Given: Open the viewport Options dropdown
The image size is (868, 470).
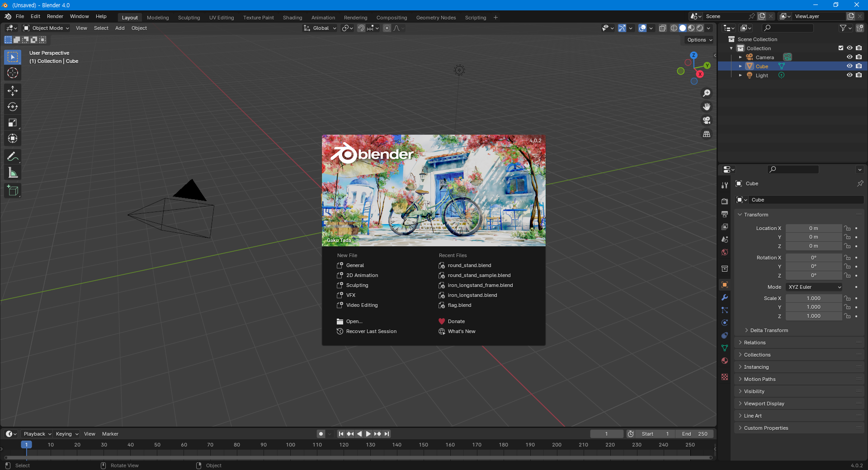Looking at the screenshot, I should pyautogui.click(x=699, y=40).
